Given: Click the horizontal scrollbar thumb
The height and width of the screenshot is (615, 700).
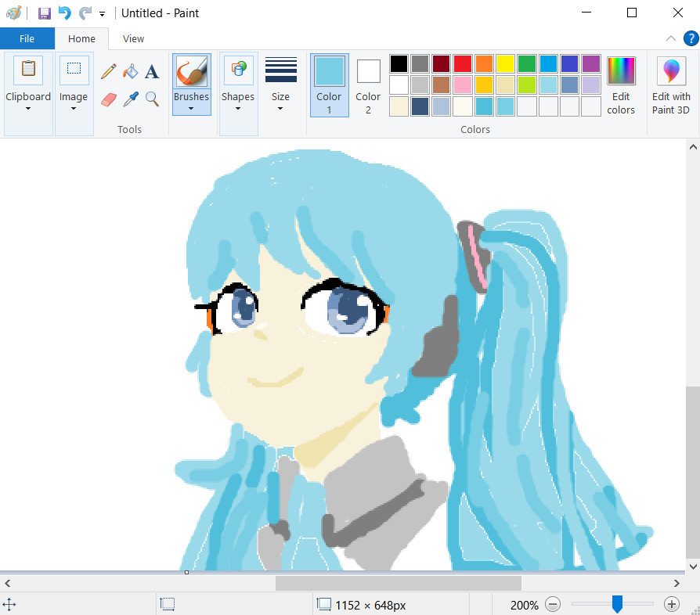Looking at the screenshot, I should click(399, 583).
